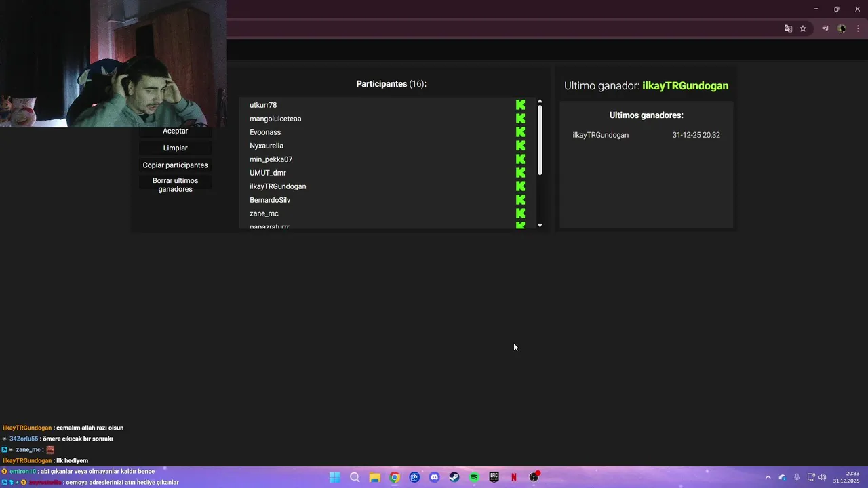Click chat username 34Zorlu55
The width and height of the screenshot is (868, 488).
(24, 439)
